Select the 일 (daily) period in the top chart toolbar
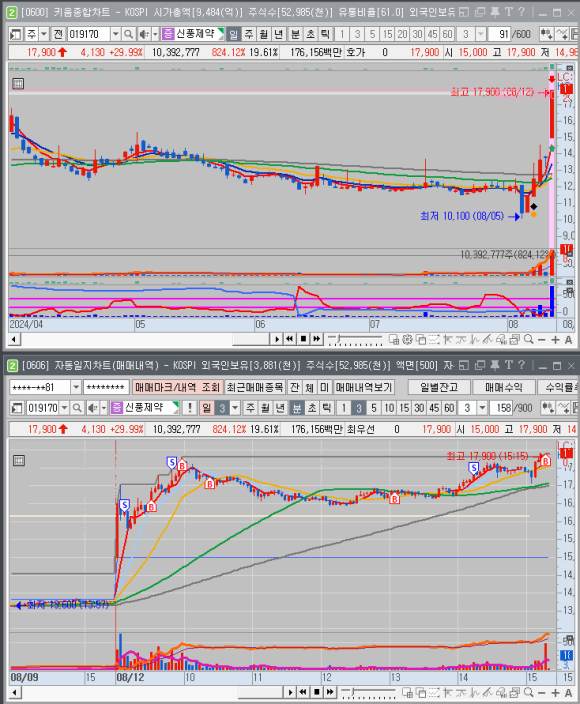This screenshot has width=580, height=704. tap(233, 34)
